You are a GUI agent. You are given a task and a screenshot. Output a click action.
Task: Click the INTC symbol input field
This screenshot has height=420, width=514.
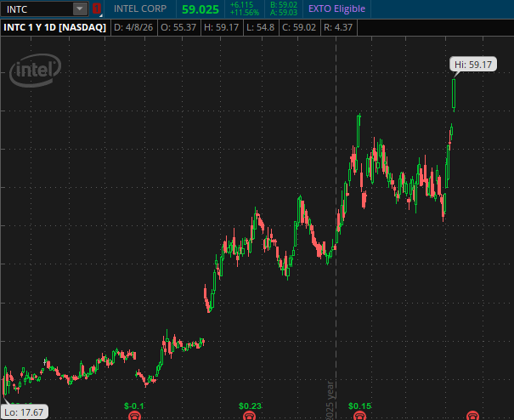coord(37,9)
